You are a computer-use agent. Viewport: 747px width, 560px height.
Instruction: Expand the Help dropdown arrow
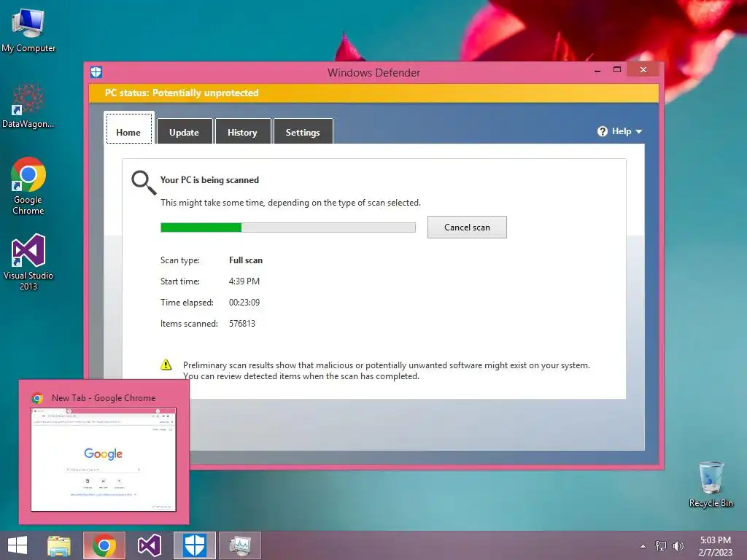point(639,131)
